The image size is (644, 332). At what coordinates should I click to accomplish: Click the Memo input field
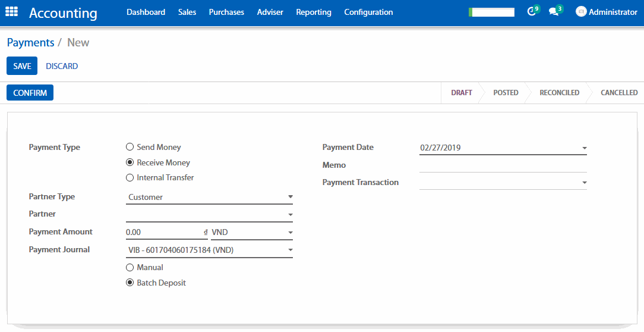click(503, 165)
